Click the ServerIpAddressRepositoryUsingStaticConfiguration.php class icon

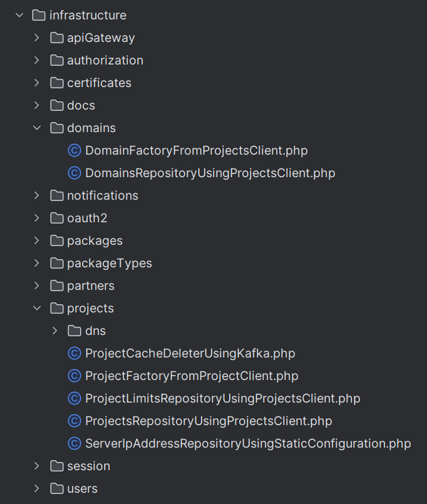pos(75,443)
